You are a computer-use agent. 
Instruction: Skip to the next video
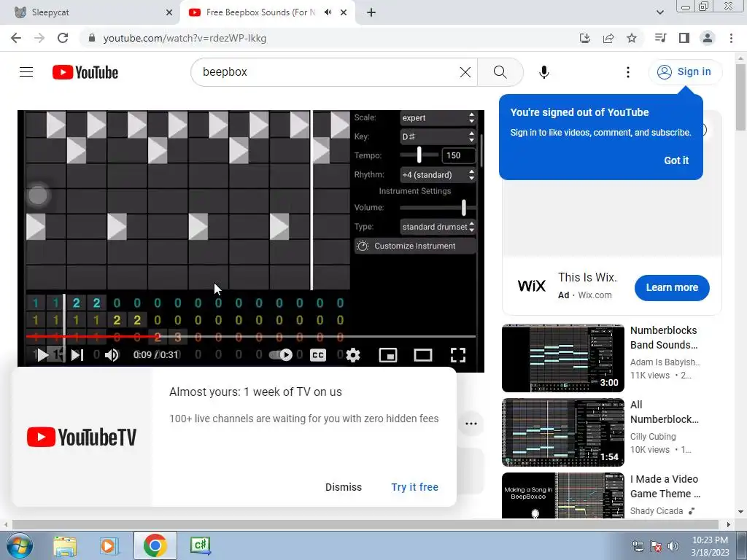coord(77,355)
